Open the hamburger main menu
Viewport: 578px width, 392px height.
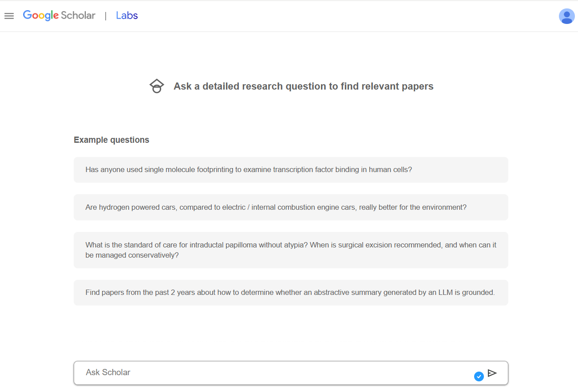pos(9,16)
